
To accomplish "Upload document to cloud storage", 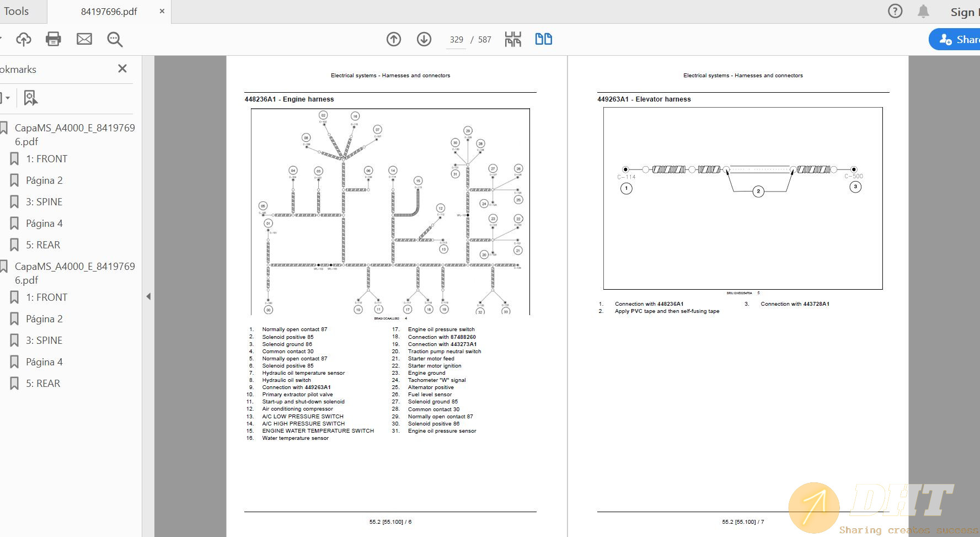I will tap(23, 39).
